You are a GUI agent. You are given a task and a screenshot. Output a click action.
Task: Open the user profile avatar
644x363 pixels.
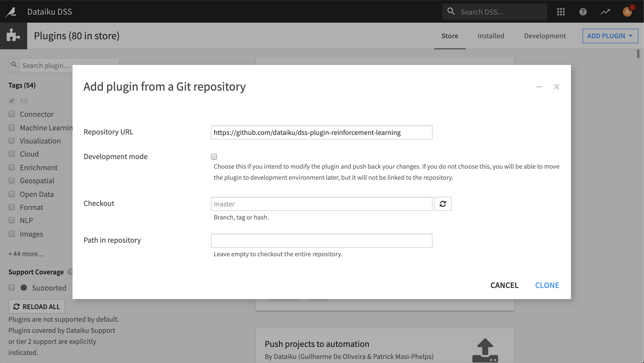point(627,12)
